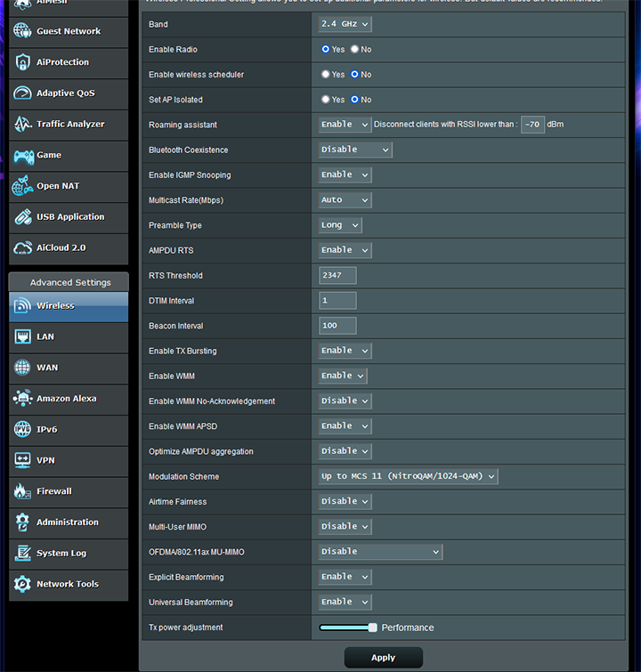Click the Firewall flame icon
The width and height of the screenshot is (641, 672).
coord(22,491)
